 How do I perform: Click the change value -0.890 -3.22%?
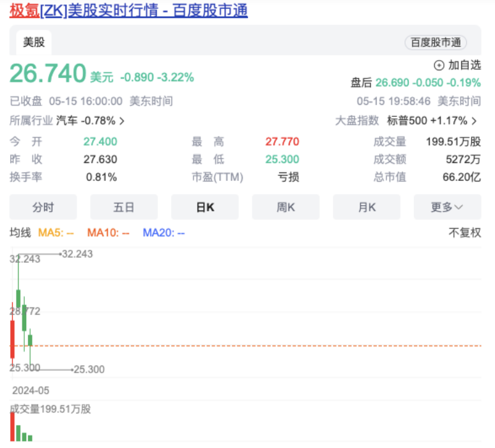[x=157, y=77]
